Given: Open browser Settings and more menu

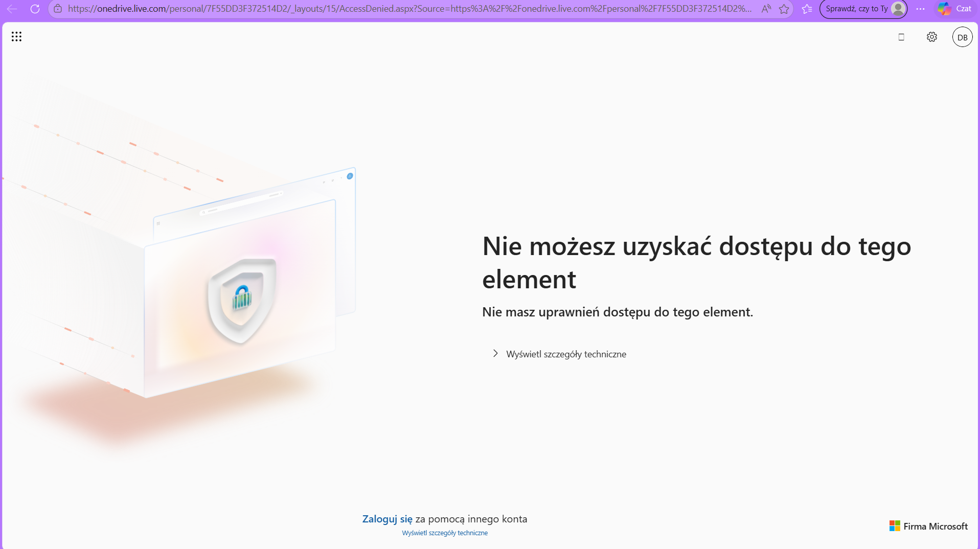Looking at the screenshot, I should coord(920,9).
